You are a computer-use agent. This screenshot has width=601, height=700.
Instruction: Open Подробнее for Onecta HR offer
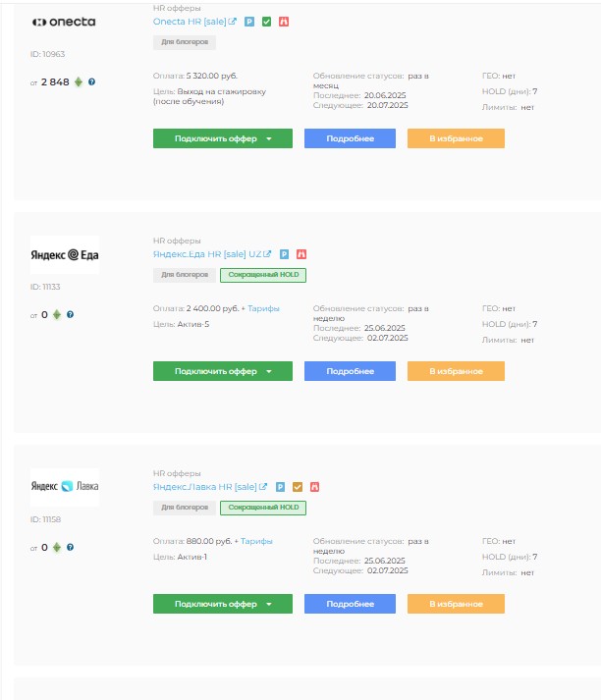350,138
